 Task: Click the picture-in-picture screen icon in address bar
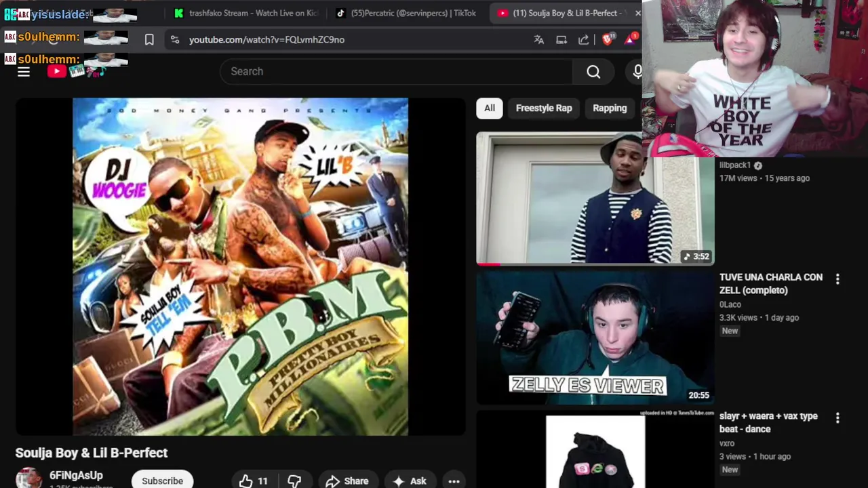561,40
